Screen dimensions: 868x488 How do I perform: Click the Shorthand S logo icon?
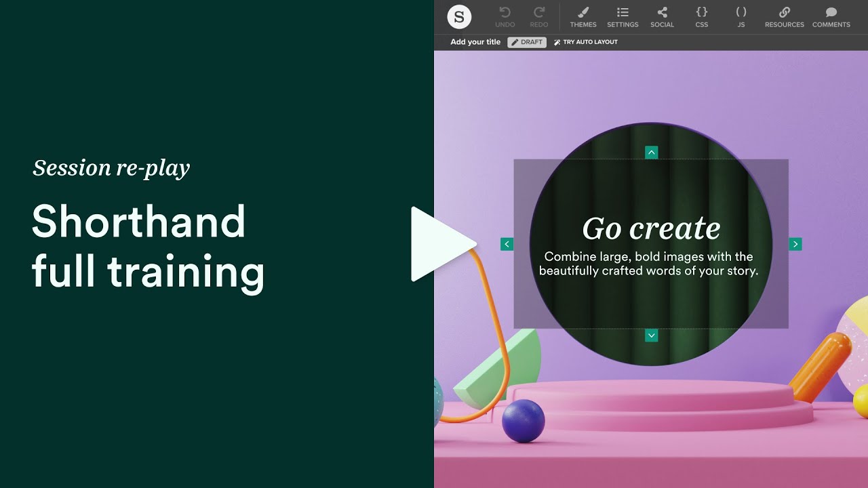click(x=459, y=17)
